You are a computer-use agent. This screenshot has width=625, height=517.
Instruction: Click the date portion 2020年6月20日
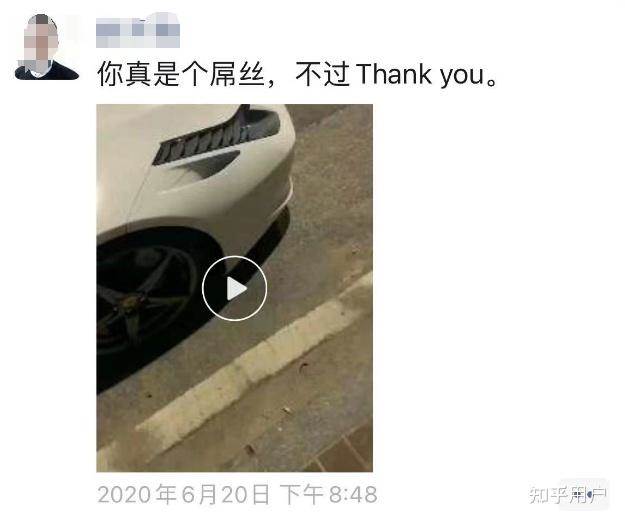(184, 494)
